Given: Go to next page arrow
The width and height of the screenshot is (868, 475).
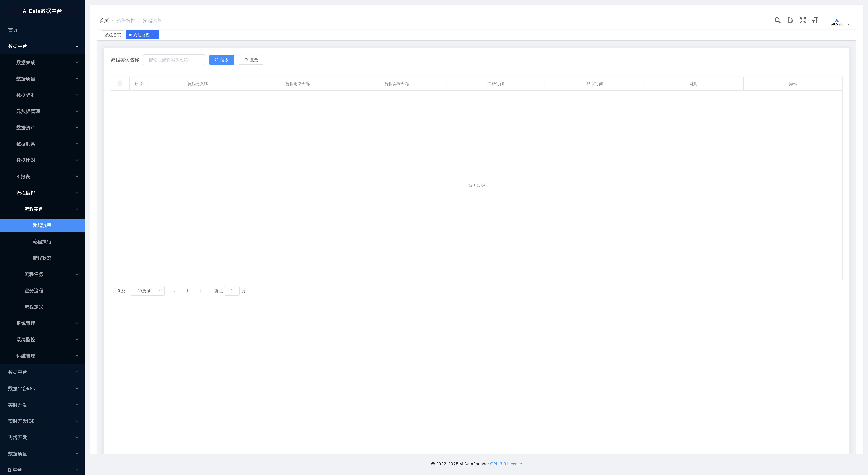Looking at the screenshot, I should (x=200, y=291).
